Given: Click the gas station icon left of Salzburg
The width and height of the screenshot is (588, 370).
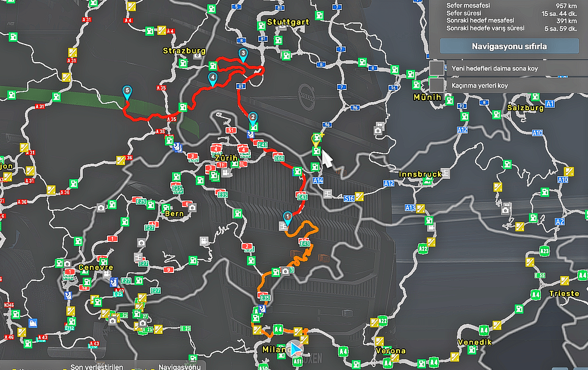Looking at the screenshot, I should [x=497, y=114].
